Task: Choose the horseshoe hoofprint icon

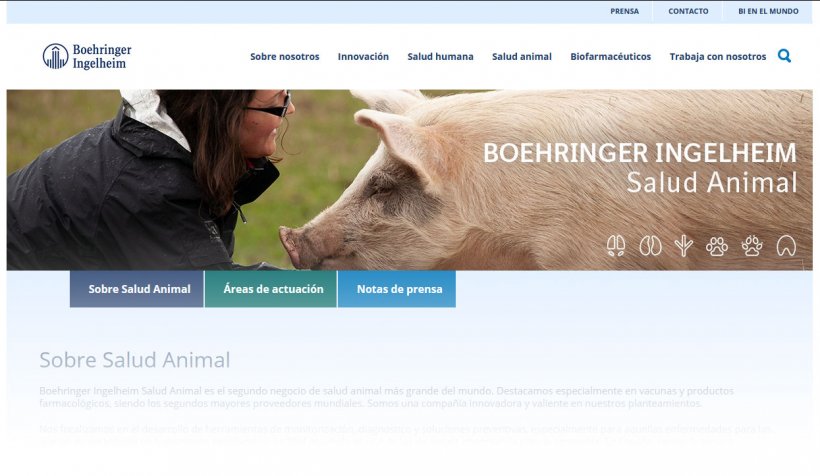Action: click(786, 246)
